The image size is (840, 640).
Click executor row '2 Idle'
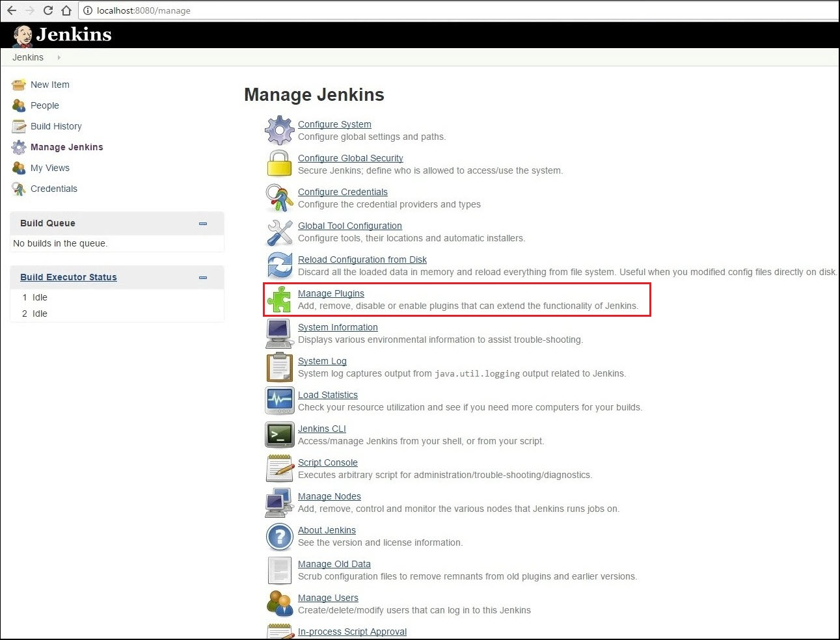117,313
